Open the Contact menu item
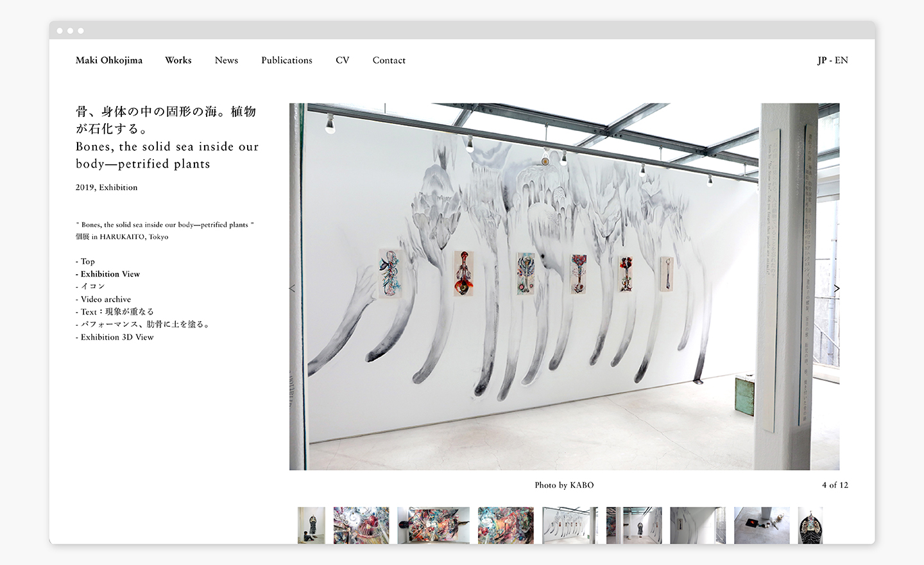The image size is (924, 565). [389, 60]
